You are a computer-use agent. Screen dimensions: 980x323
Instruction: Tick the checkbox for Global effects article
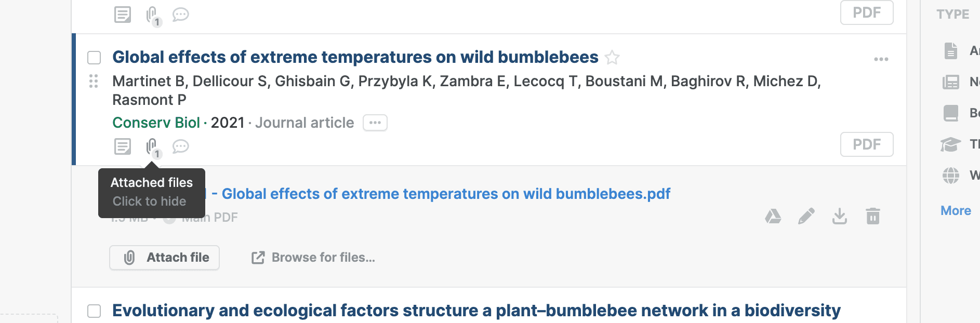click(94, 57)
